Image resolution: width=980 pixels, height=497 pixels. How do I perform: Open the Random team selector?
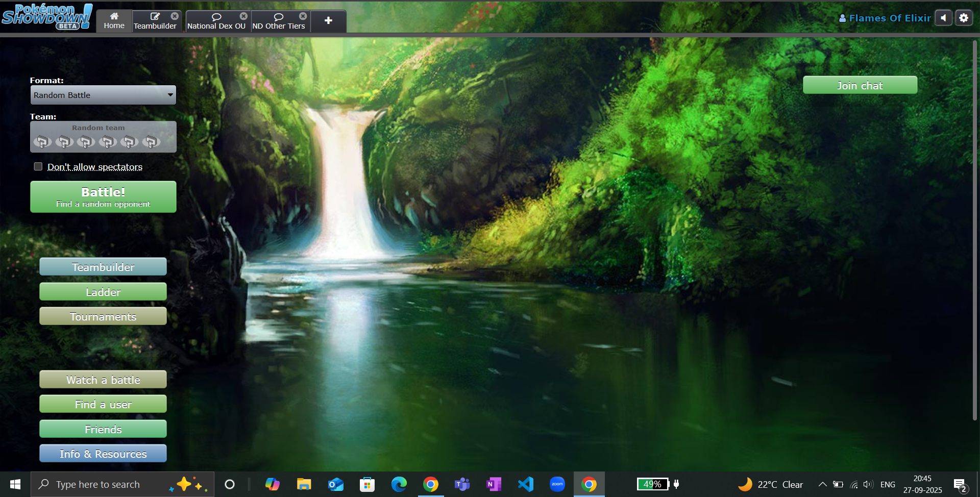103,137
